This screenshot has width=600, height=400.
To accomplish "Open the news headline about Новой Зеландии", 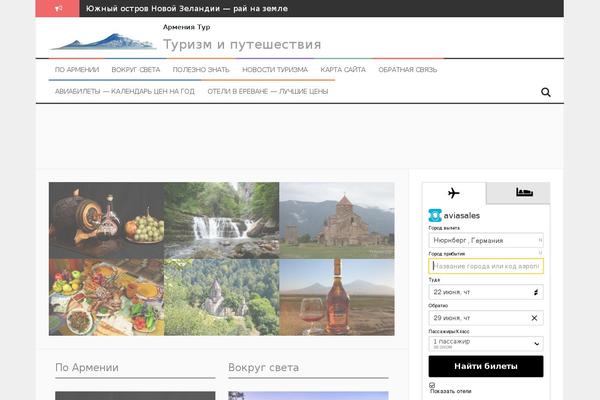I will coord(187,8).
